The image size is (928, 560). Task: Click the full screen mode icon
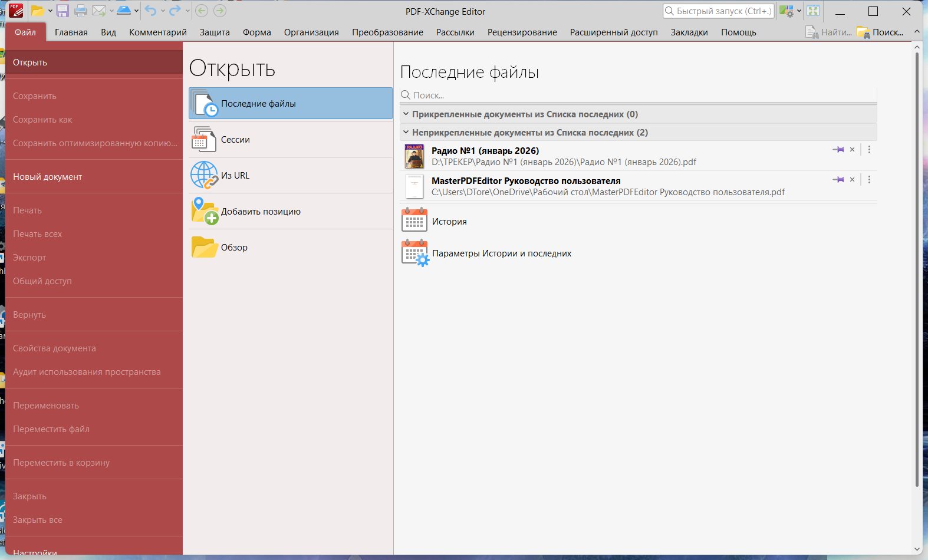point(813,11)
